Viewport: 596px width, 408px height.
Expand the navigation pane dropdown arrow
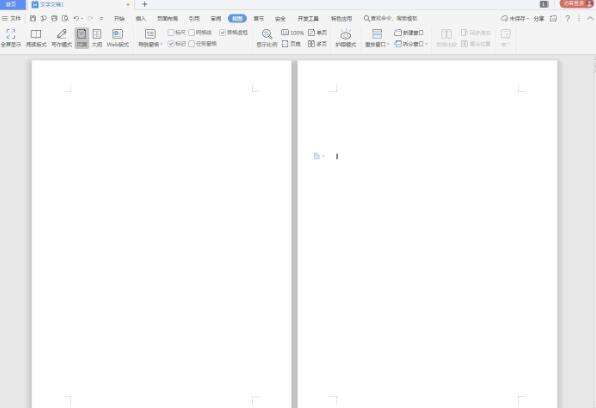pyautogui.click(x=161, y=44)
